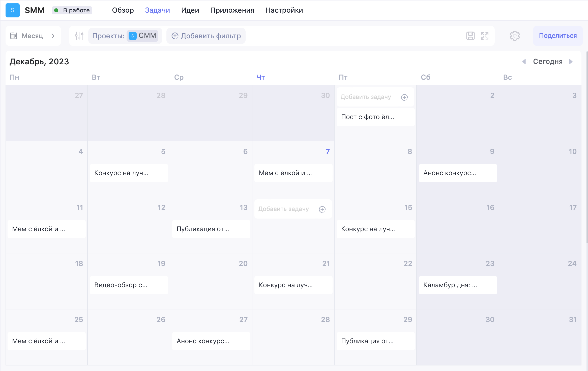
Task: Open the Каламбур дня task on 23rd
Action: (x=458, y=285)
